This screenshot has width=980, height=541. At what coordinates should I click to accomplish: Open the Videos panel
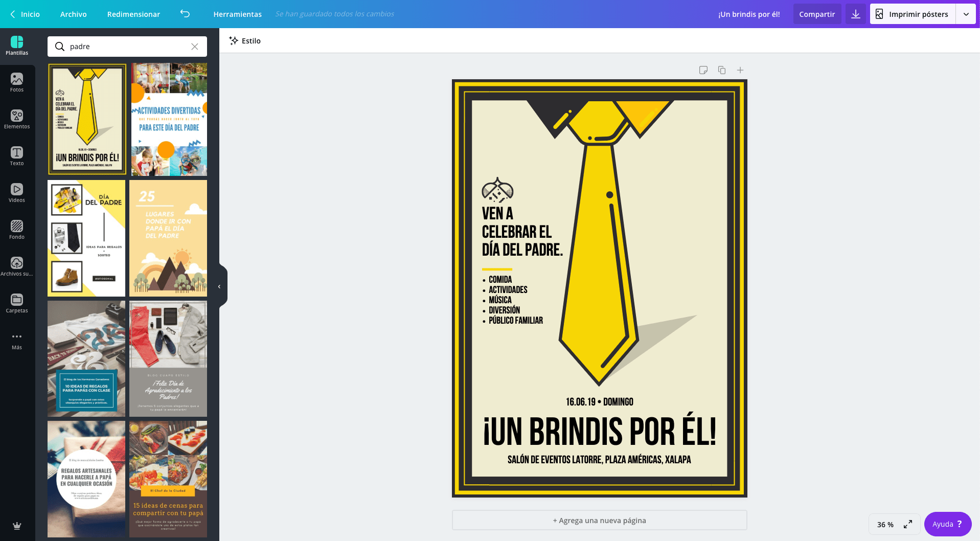click(17, 193)
